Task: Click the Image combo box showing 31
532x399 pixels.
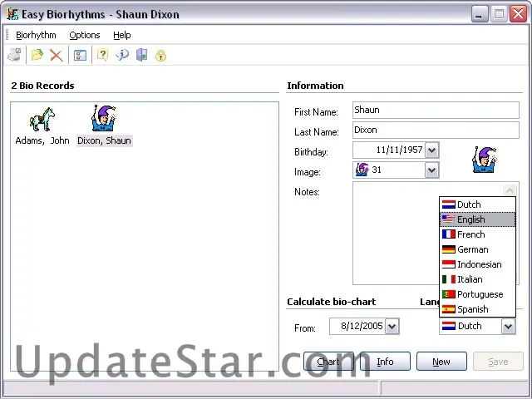Action: pyautogui.click(x=396, y=170)
